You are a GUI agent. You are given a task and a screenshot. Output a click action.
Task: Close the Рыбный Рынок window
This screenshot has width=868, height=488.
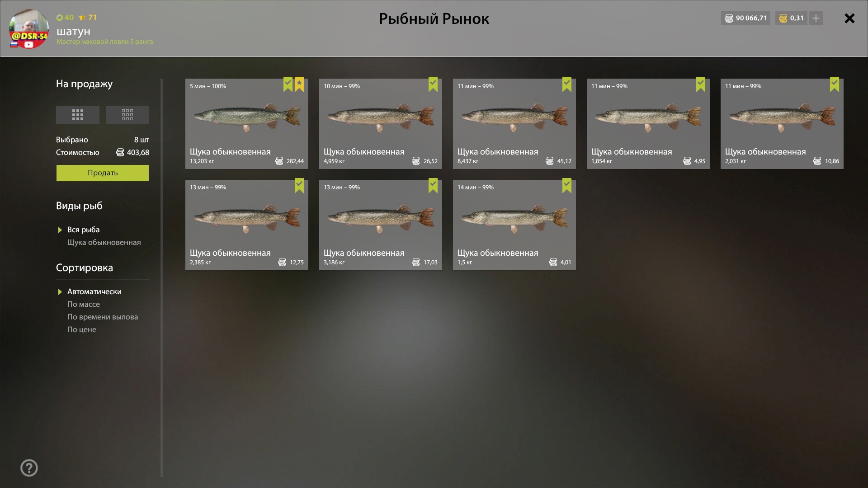point(849,19)
